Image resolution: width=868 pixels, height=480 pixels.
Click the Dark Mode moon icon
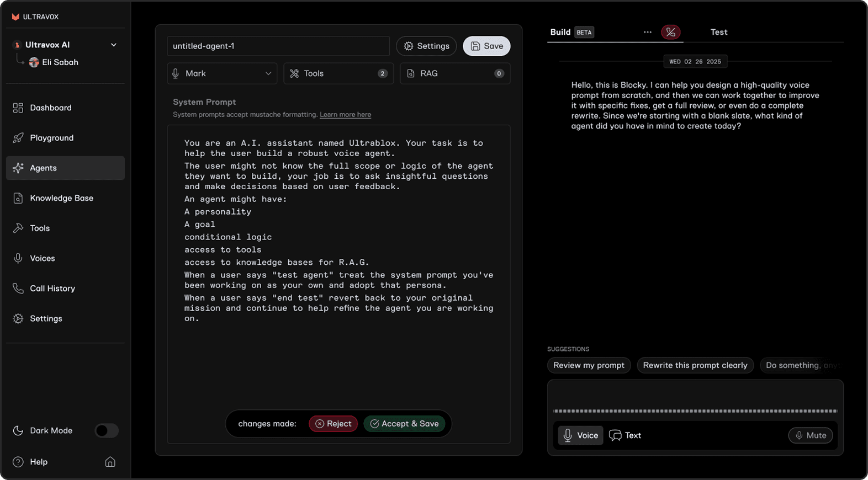pyautogui.click(x=18, y=430)
